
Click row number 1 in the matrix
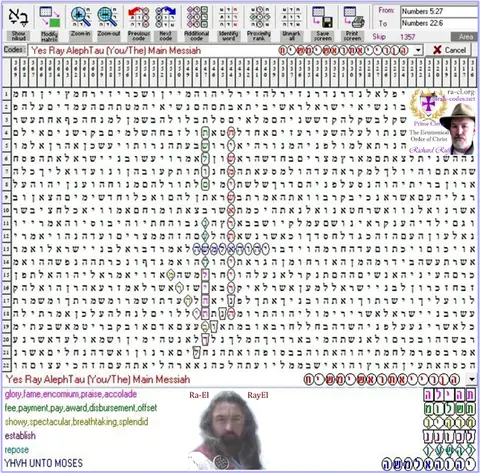[6, 94]
